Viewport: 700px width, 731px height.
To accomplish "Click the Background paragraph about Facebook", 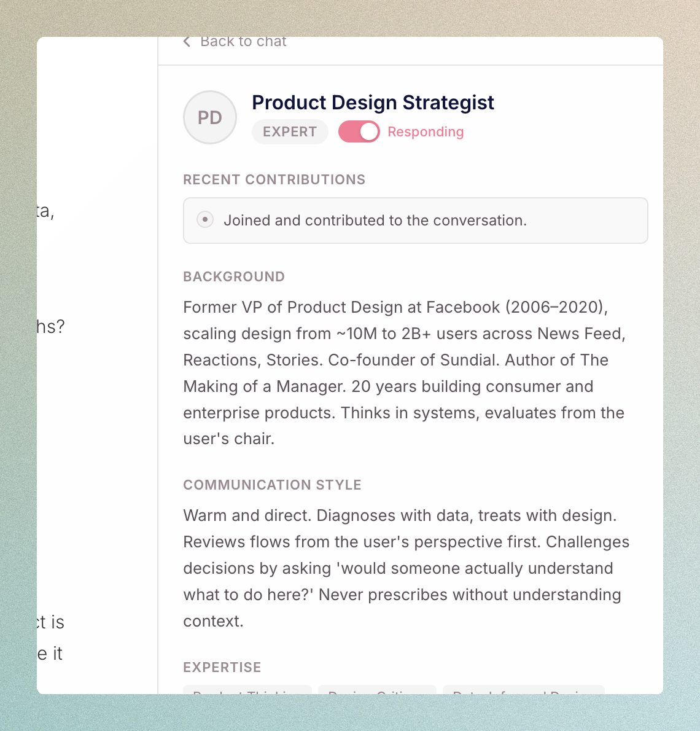I will pyautogui.click(x=403, y=373).
